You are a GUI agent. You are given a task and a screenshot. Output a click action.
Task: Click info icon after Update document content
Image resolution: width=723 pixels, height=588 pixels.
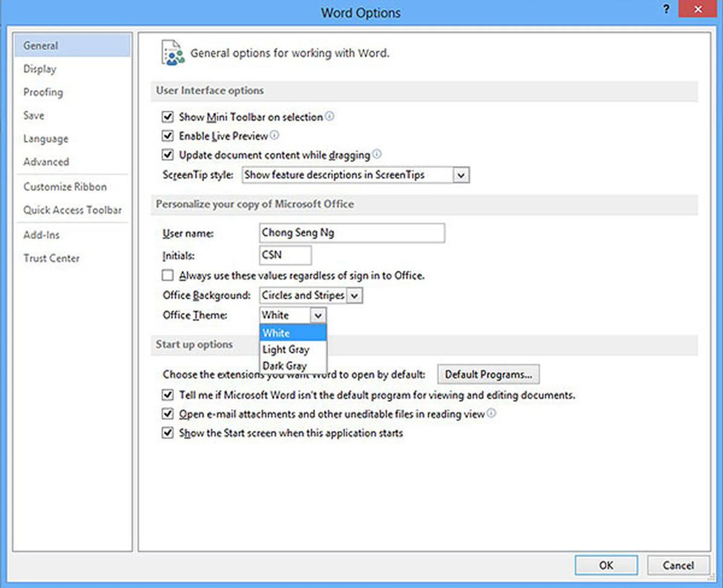coord(377,154)
